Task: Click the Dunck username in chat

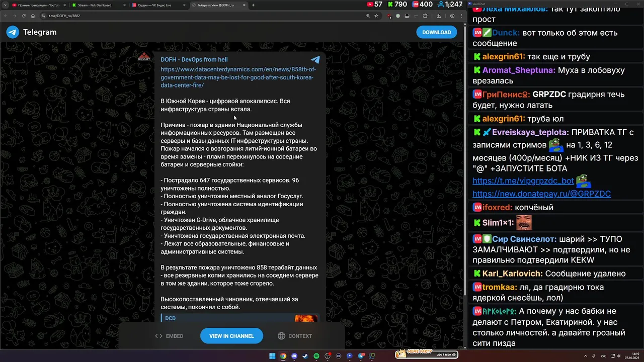Action: (506, 33)
